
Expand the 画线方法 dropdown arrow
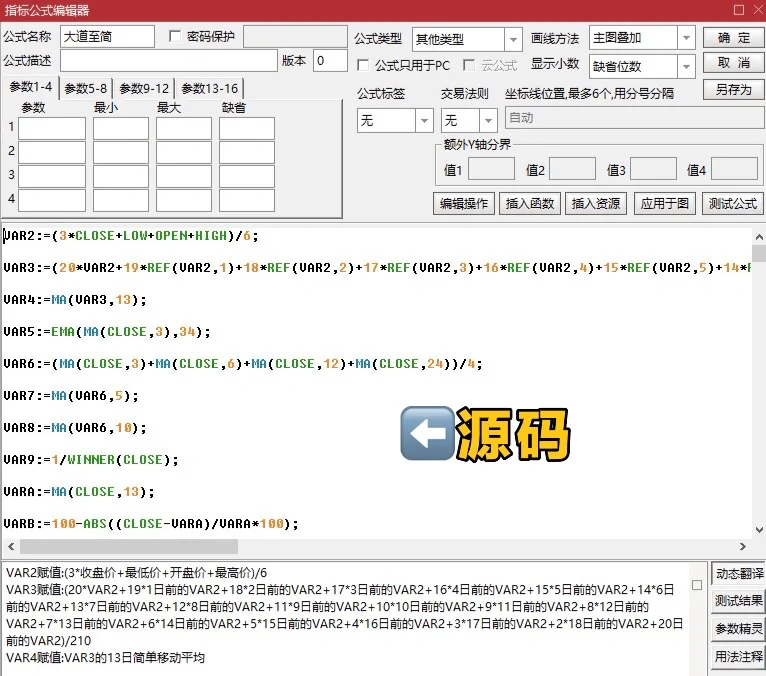point(686,38)
